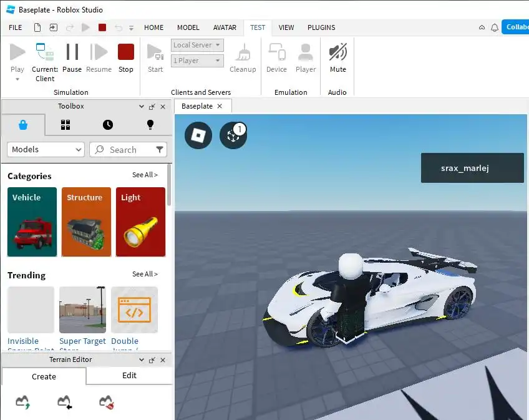Click the collapse ribbon arrow icon
This screenshot has height=420, width=529.
click(x=482, y=27)
